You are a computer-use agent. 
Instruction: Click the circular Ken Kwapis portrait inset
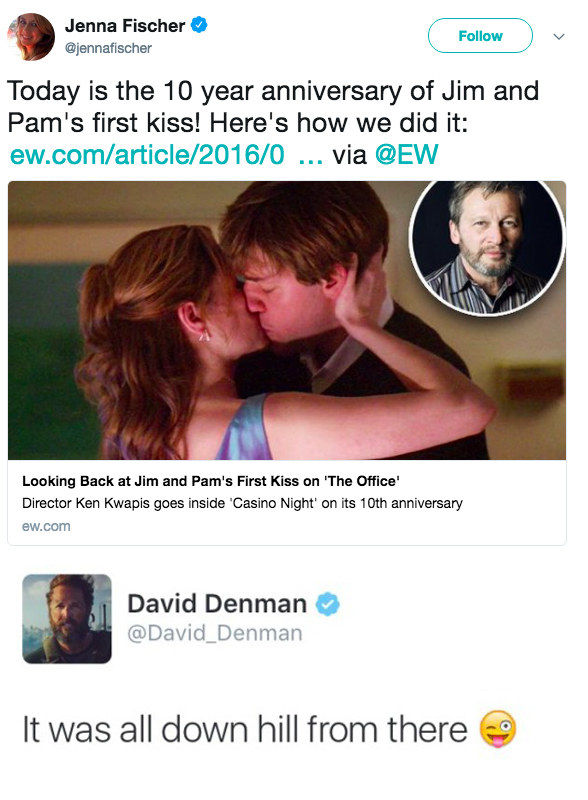(x=488, y=247)
